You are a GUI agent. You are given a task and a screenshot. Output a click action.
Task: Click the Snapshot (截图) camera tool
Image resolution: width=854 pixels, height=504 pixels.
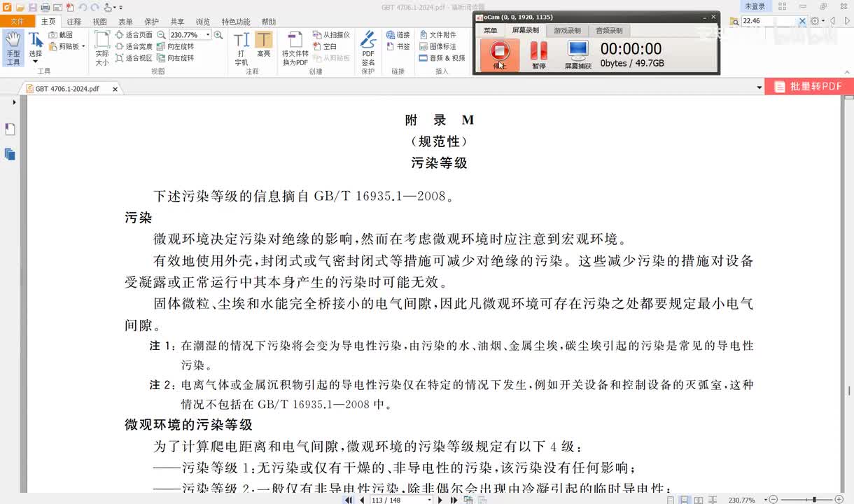tap(61, 34)
